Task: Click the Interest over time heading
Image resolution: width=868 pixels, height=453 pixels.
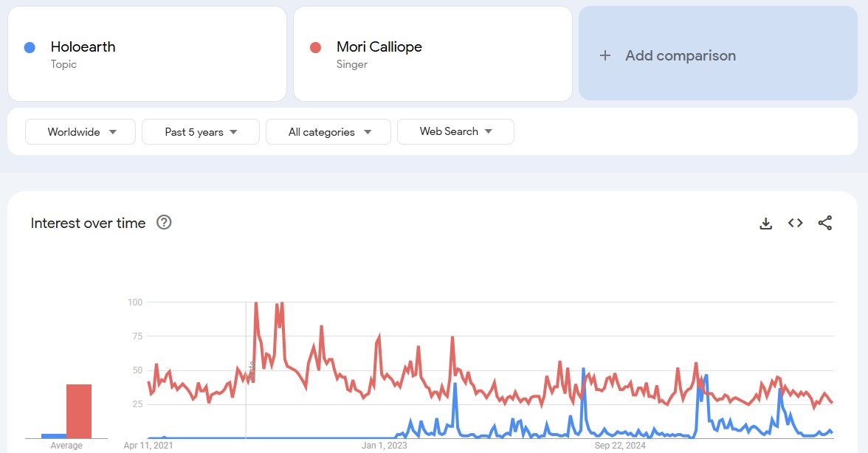Action: coord(88,223)
